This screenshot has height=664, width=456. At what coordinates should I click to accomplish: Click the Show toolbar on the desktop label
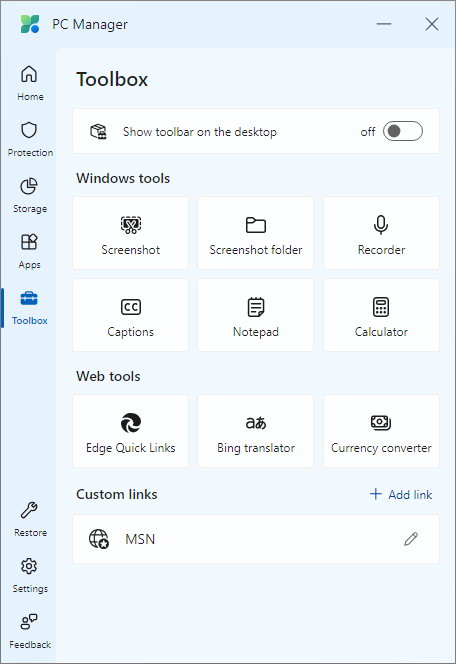coord(200,132)
